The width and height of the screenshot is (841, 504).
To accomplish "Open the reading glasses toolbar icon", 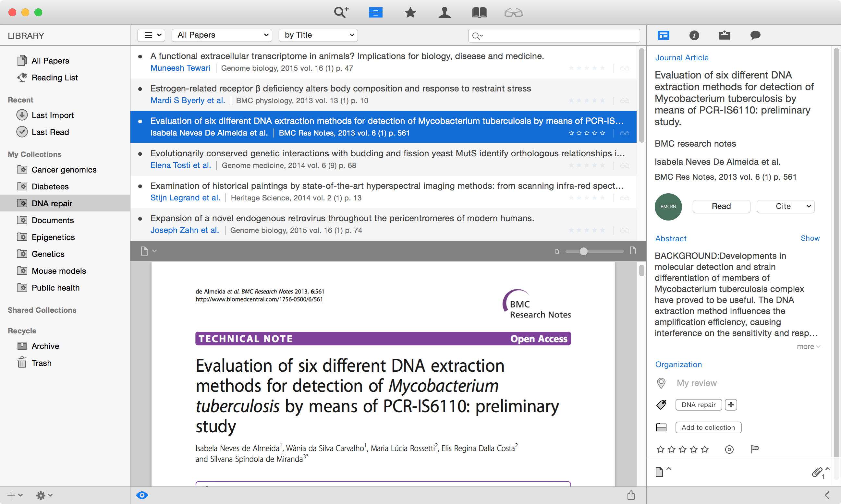I will point(513,13).
